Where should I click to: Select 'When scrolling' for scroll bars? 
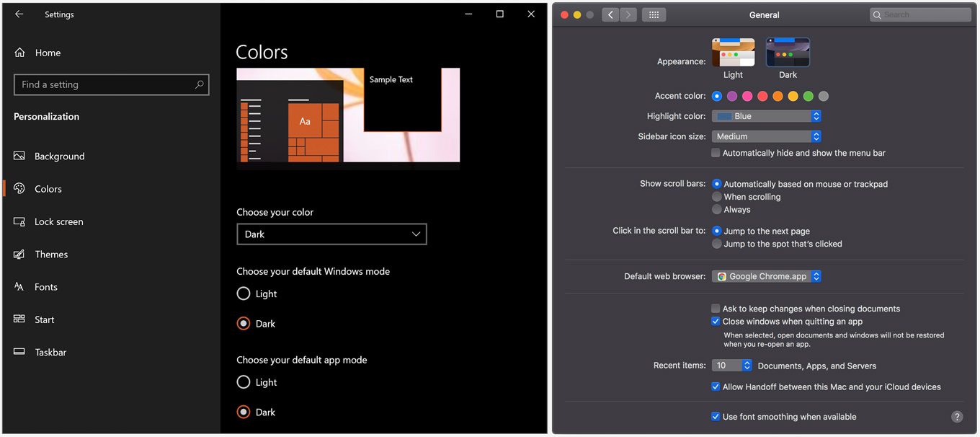point(717,196)
